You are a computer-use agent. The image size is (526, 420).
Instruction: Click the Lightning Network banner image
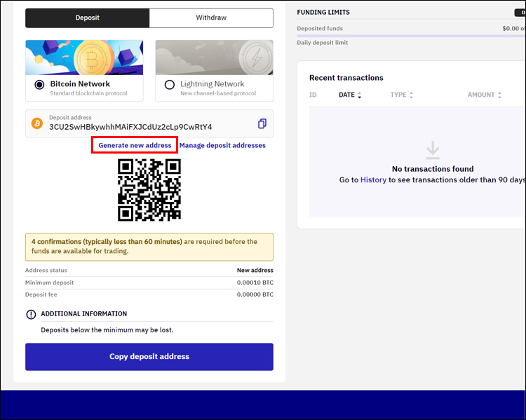215,57
